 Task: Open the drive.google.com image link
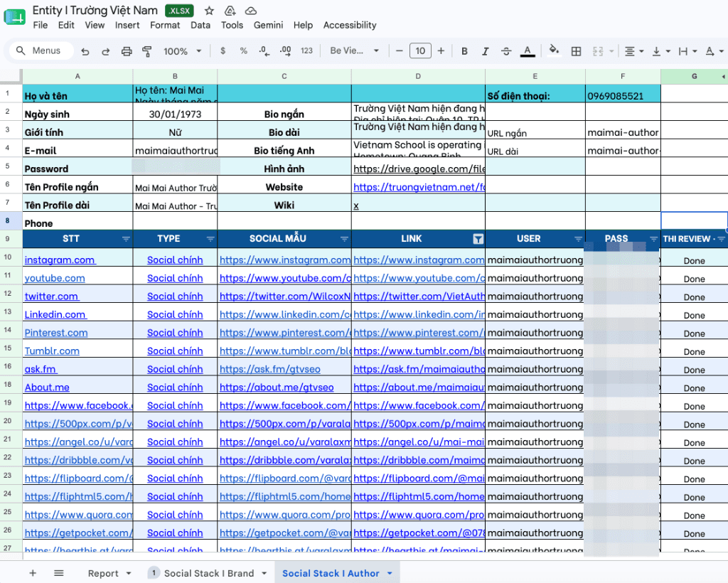pos(419,169)
